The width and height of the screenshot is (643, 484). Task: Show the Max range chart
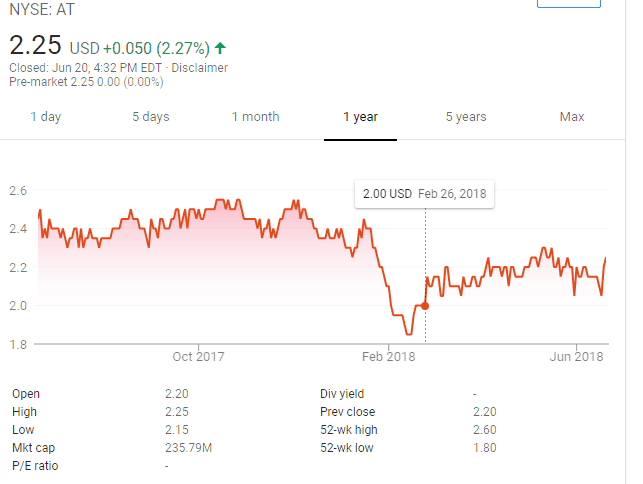pyautogui.click(x=572, y=117)
